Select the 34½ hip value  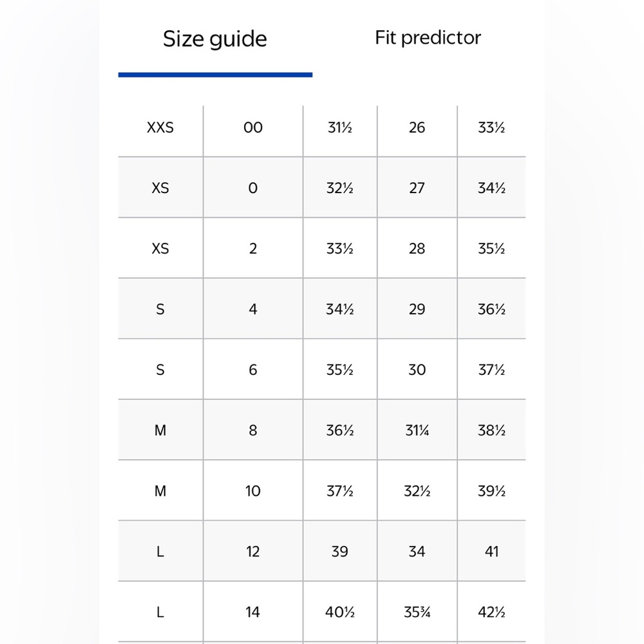(491, 188)
